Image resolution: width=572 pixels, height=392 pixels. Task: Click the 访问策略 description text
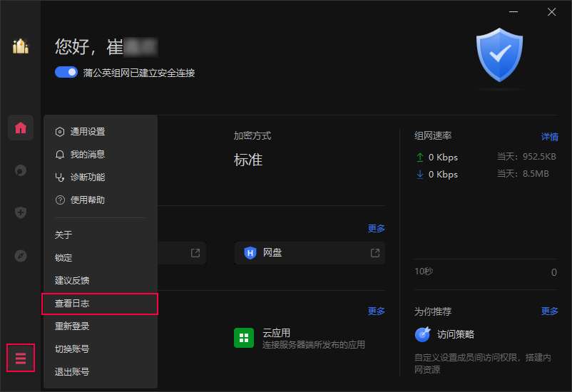click(483, 363)
